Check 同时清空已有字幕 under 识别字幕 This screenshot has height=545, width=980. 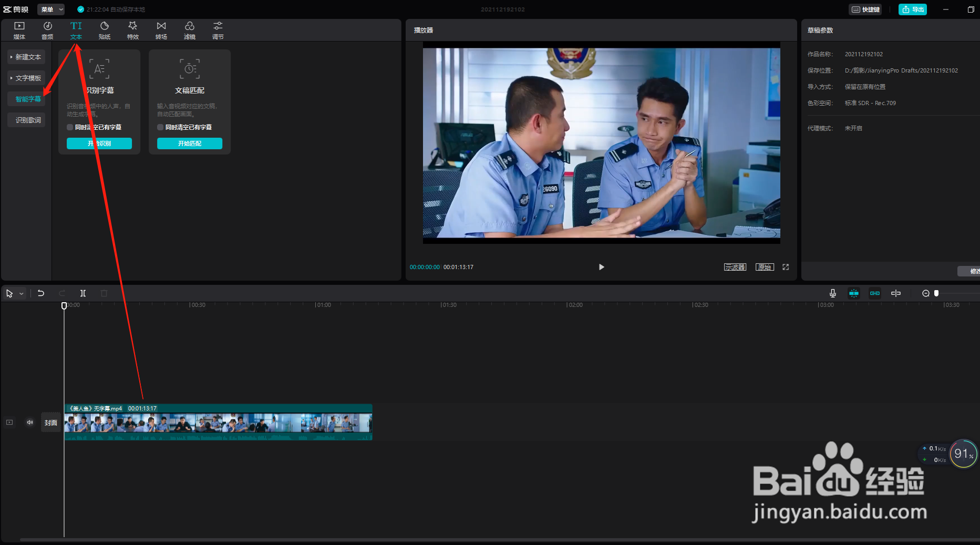[x=70, y=127]
